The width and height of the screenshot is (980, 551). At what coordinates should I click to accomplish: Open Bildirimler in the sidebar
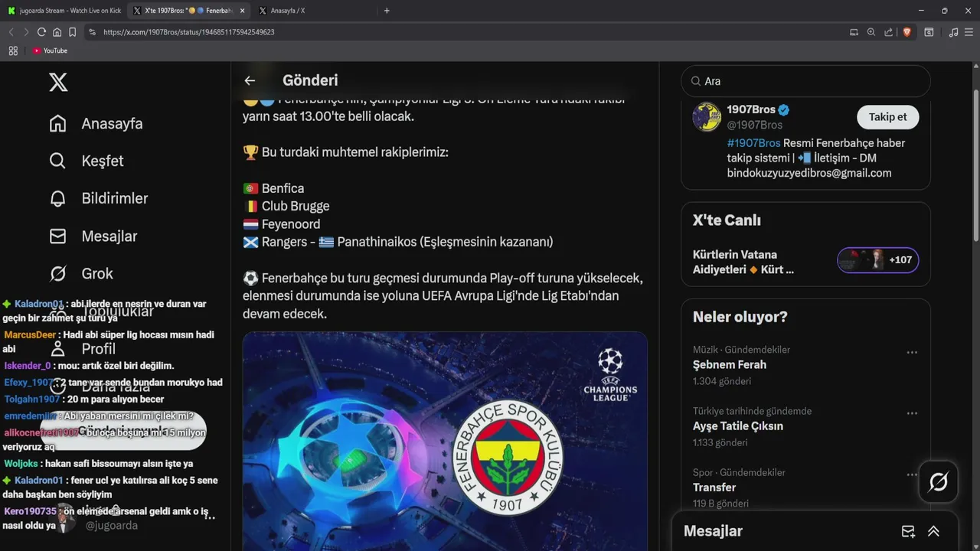point(99,198)
